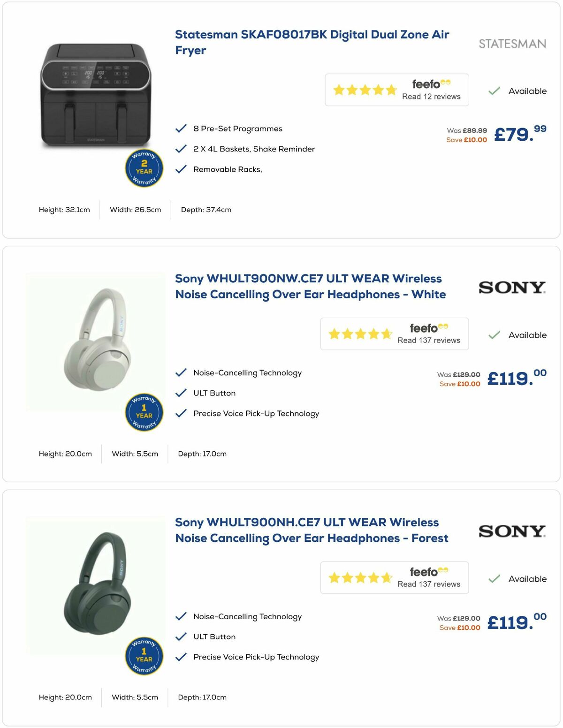Viewport: 563px width, 728px height.
Task: Click the star rating on the Forest headphones
Action: pos(359,577)
